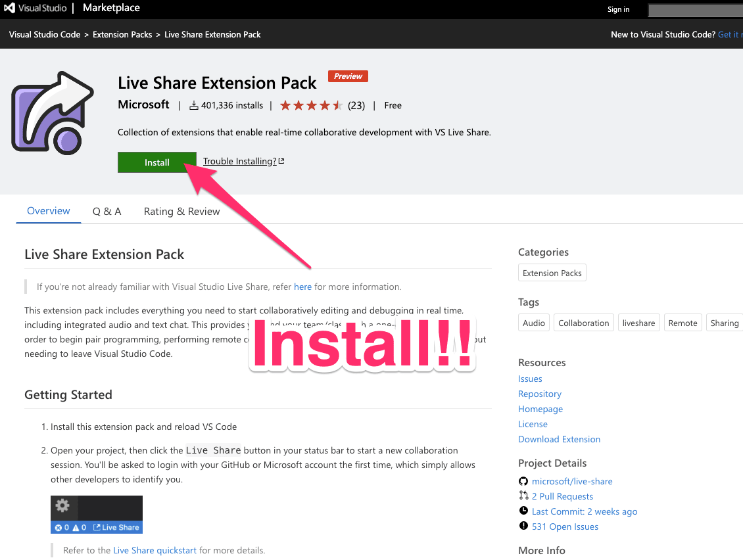Open the Issues resource link
Screen dimensions: 743x560
[530, 379]
